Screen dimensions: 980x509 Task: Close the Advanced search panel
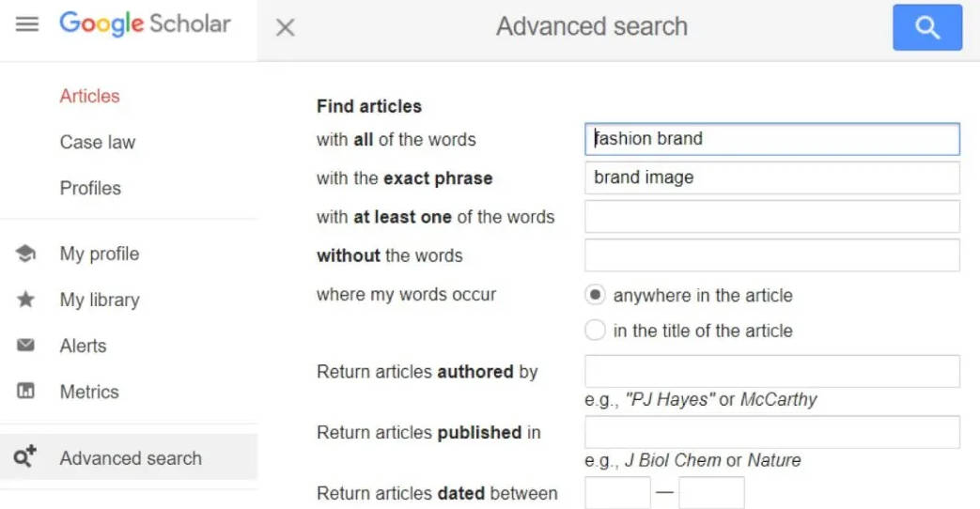(x=285, y=27)
